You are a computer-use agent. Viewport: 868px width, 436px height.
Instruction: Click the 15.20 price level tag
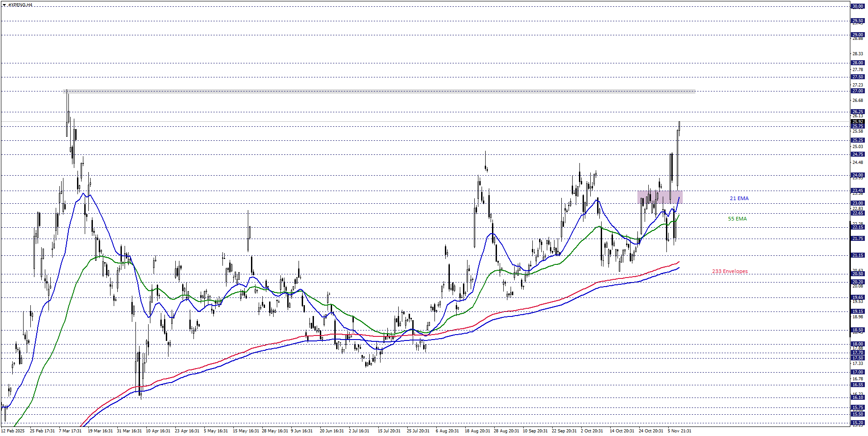(857, 423)
